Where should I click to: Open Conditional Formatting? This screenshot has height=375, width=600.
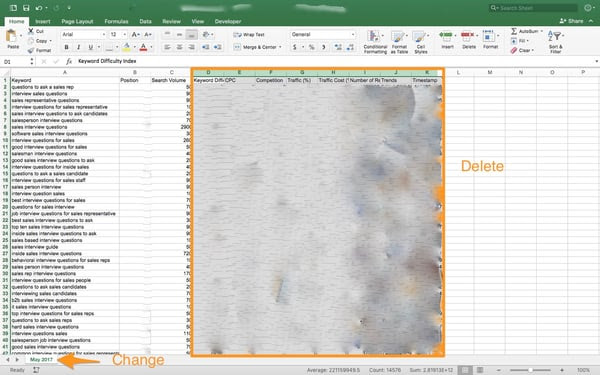375,42
